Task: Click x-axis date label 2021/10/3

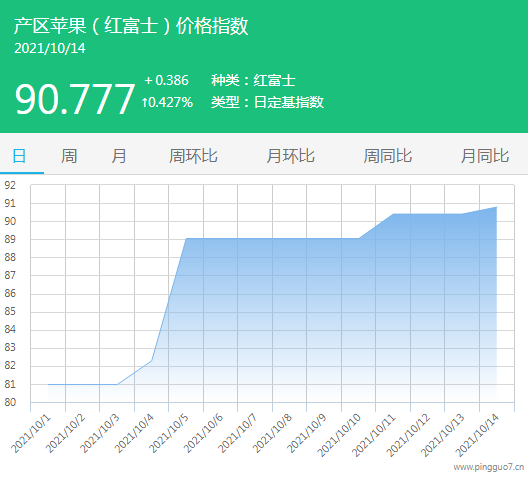Action: coord(100,434)
